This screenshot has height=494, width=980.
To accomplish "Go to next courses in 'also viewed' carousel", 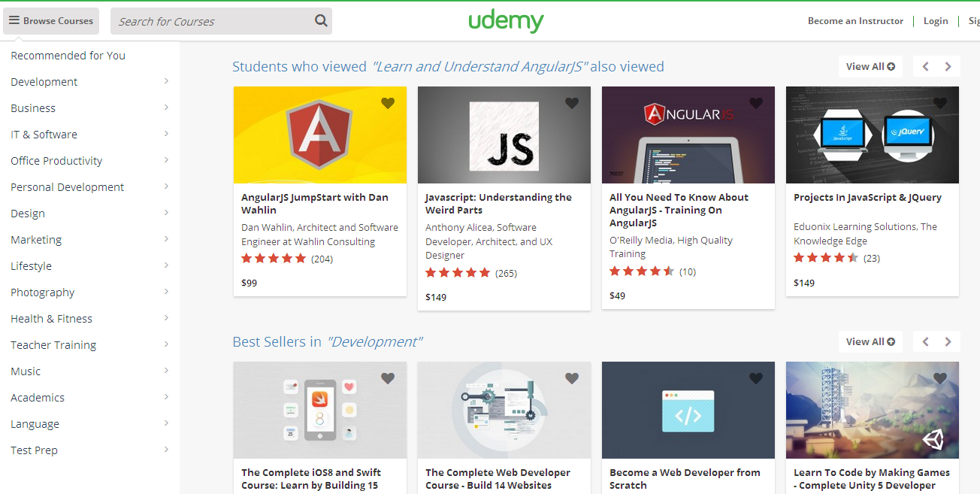I will pyautogui.click(x=948, y=66).
